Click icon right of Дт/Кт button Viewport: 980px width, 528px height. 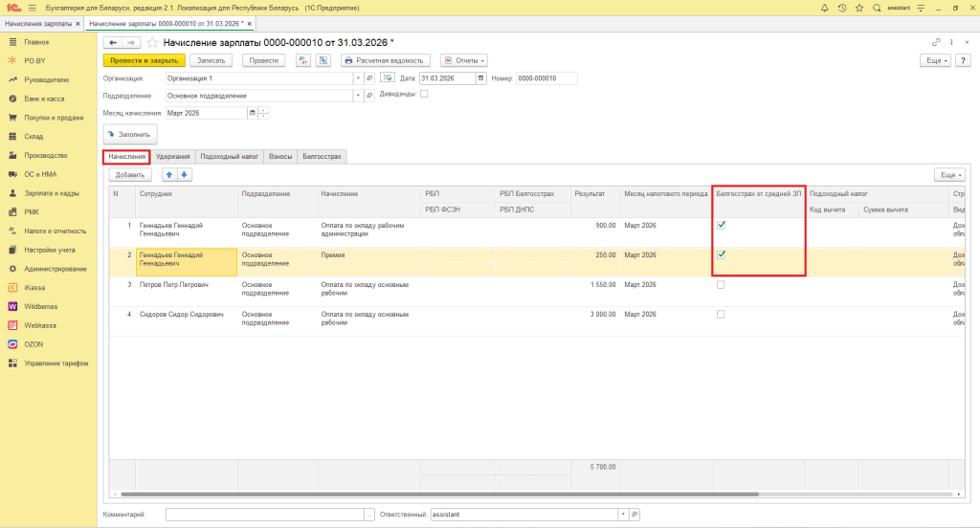click(323, 60)
